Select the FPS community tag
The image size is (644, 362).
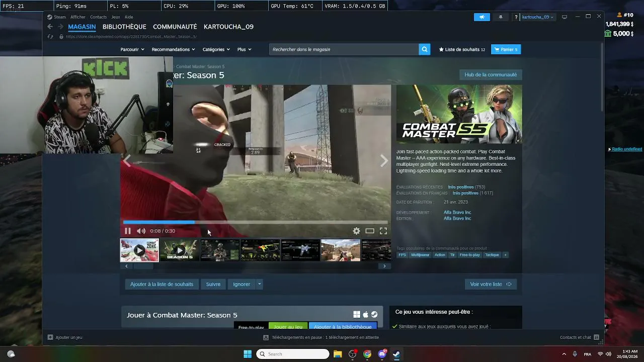click(402, 255)
